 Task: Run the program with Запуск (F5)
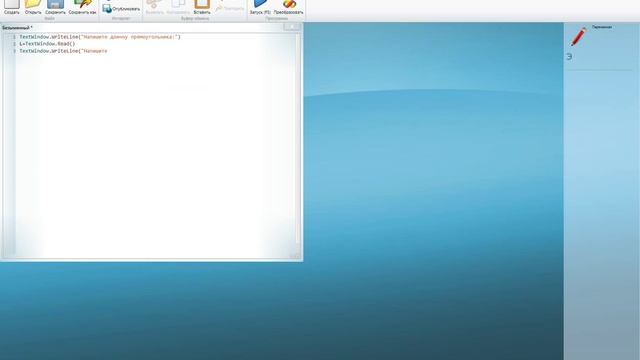coord(260,7)
